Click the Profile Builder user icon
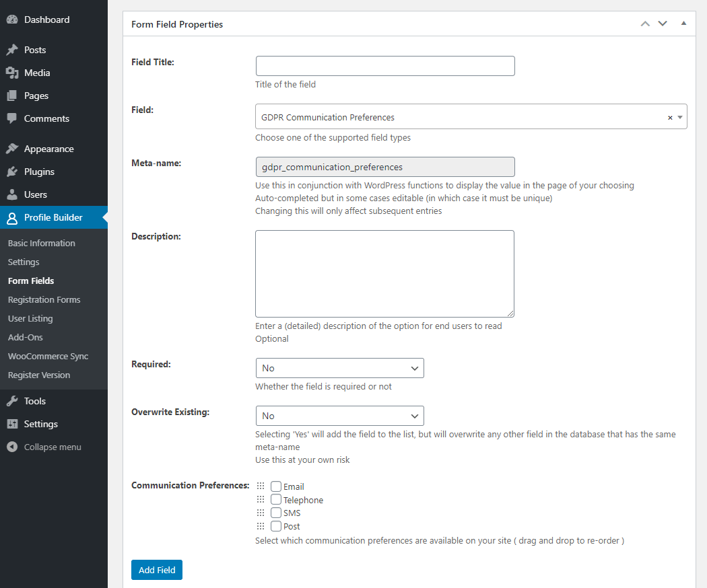The image size is (707, 588). pos(12,217)
